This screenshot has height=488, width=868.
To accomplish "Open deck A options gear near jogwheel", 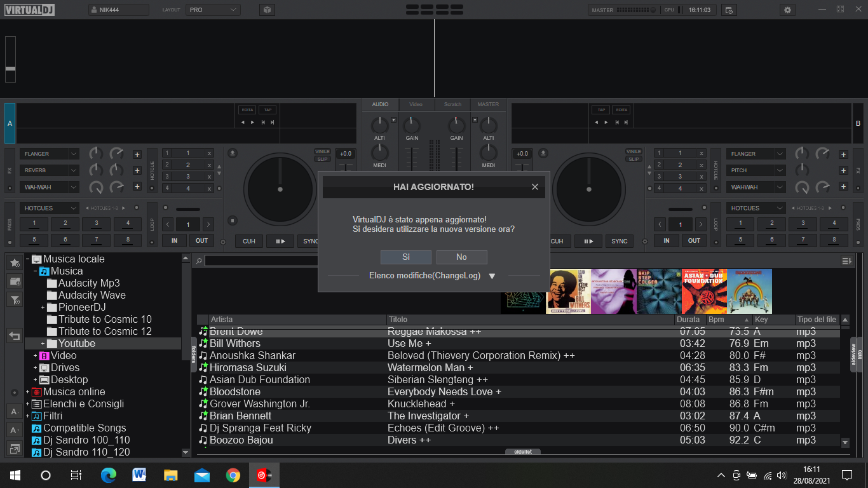I will 223,242.
